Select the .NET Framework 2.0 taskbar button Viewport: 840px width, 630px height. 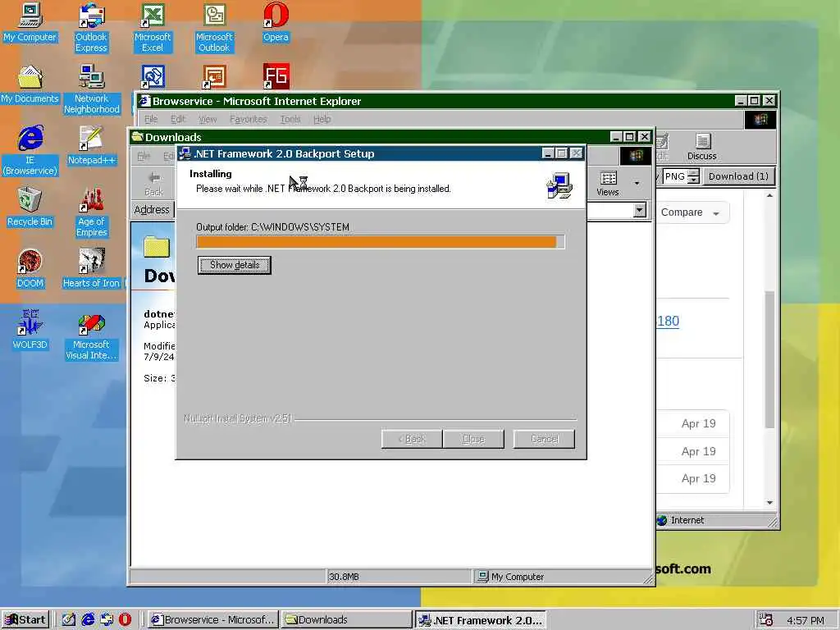(x=480, y=620)
